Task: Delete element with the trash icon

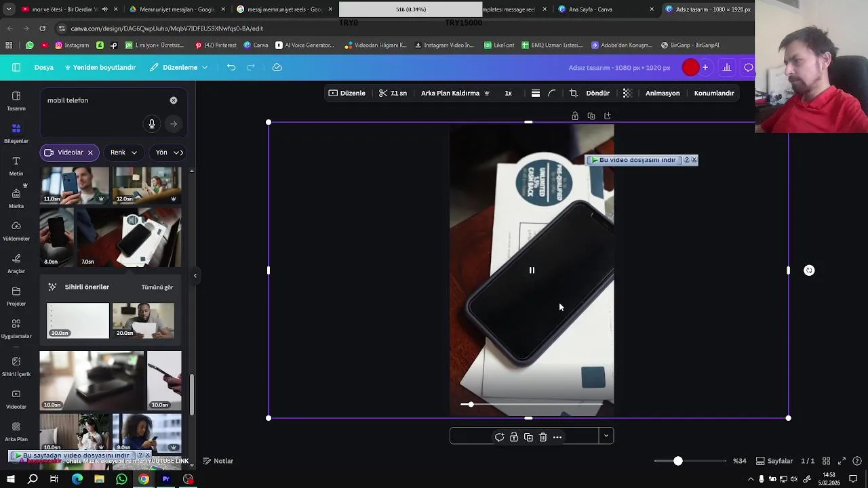Action: pyautogui.click(x=542, y=437)
